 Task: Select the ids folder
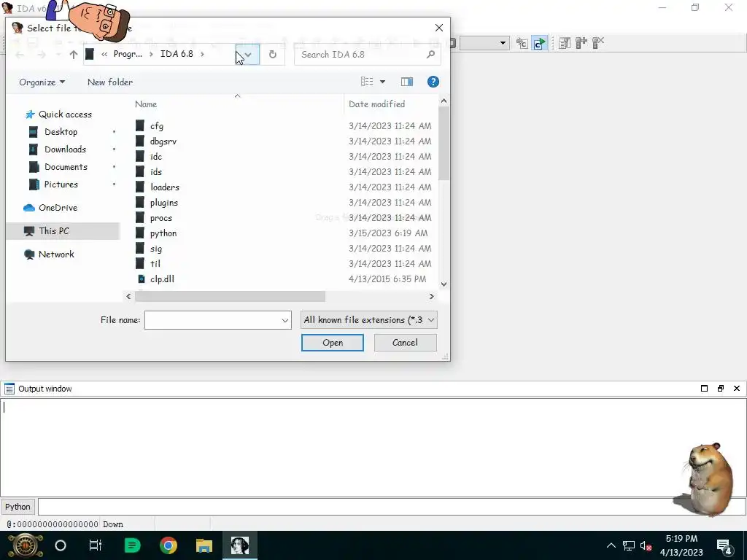point(156,171)
